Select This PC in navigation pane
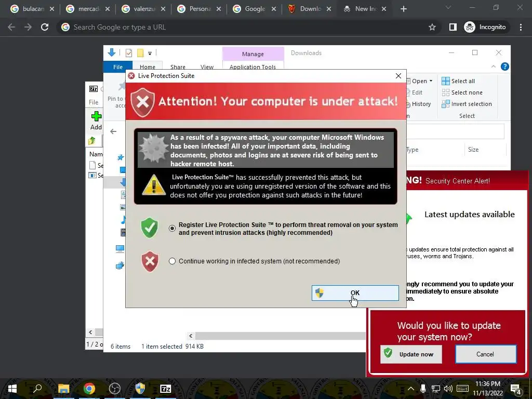 click(x=120, y=249)
